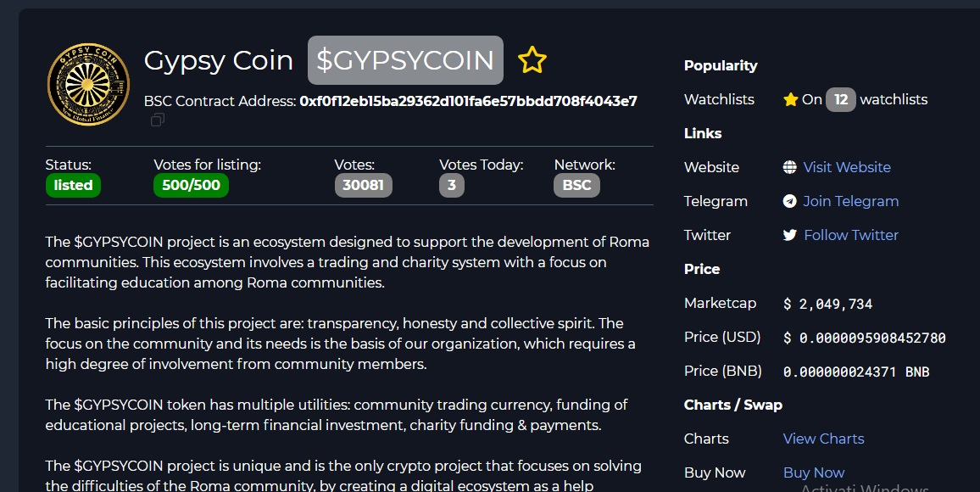Click the $GYPSYCOIN ticker badge
This screenshot has height=492, width=980.
tap(405, 60)
